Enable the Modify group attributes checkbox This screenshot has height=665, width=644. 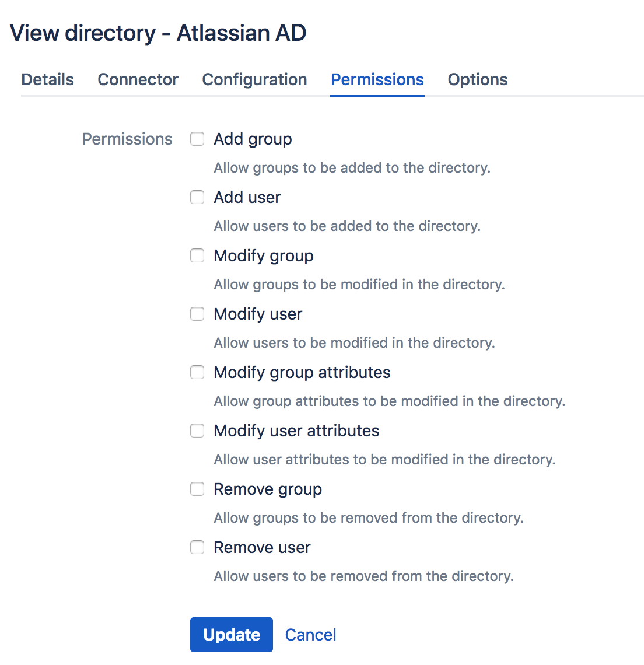click(197, 372)
